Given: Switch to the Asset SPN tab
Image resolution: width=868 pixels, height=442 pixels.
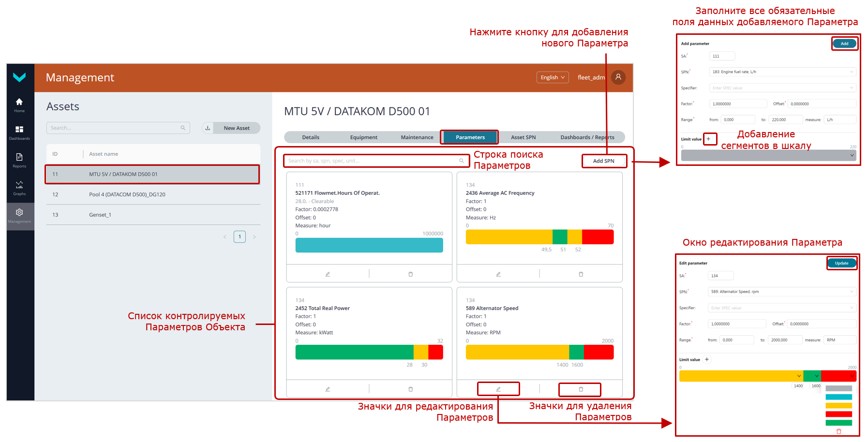Looking at the screenshot, I should [523, 137].
